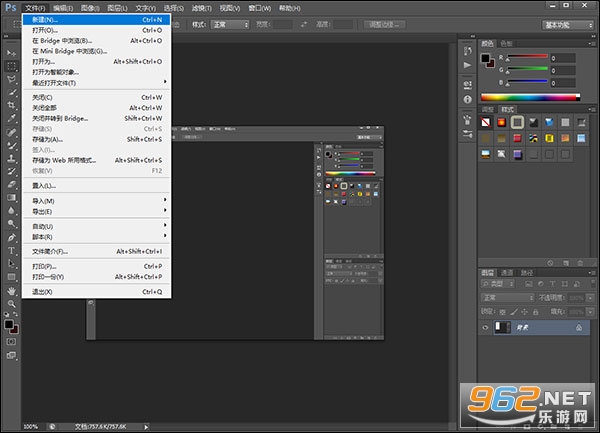Click the Photoshop Ps logo

11,7
